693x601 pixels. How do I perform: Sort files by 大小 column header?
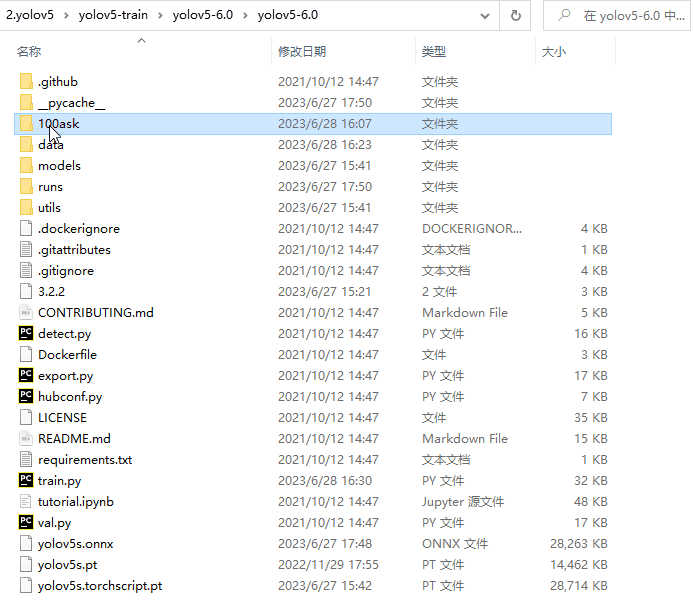(x=553, y=51)
